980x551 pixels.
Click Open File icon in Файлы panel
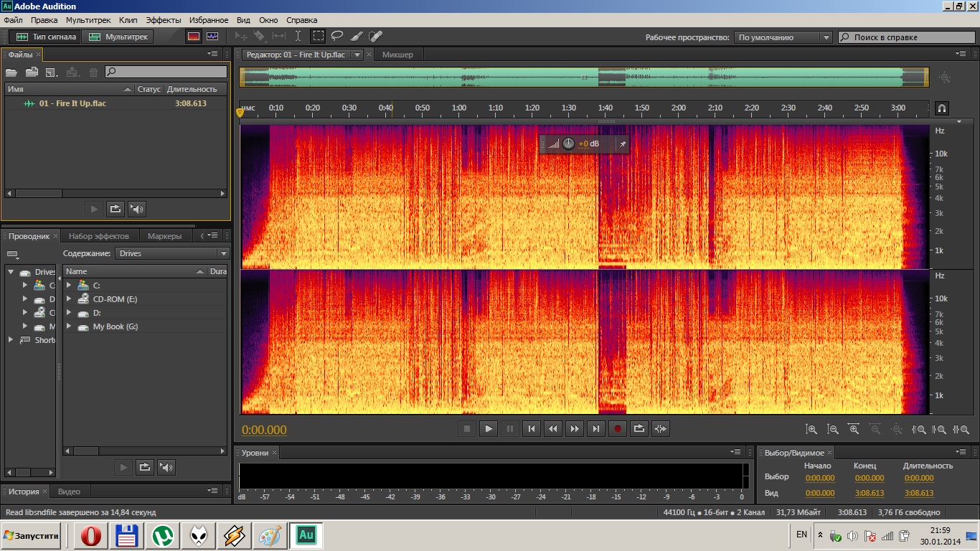(11, 72)
